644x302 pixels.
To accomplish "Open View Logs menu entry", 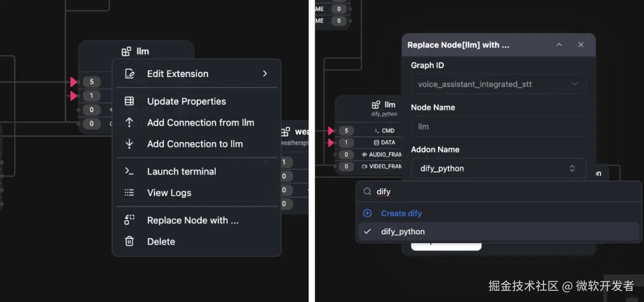I will (196, 193).
